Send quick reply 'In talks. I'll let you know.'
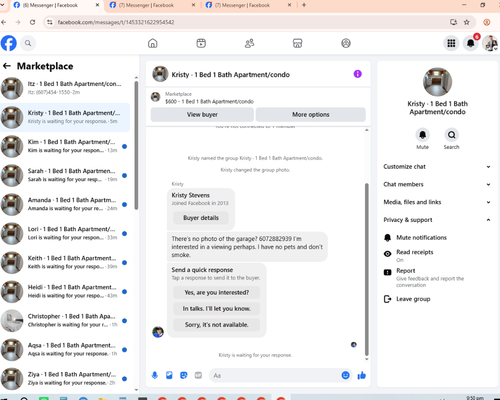The width and height of the screenshot is (500, 400). (x=217, y=309)
